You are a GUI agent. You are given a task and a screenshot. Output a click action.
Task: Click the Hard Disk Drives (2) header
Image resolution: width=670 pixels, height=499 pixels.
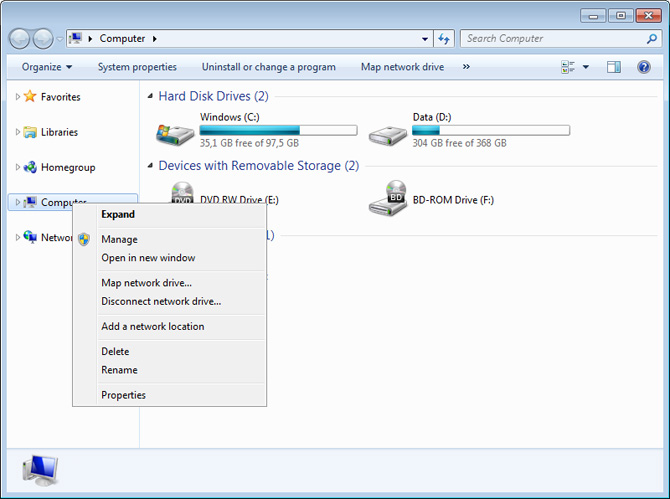click(x=214, y=96)
